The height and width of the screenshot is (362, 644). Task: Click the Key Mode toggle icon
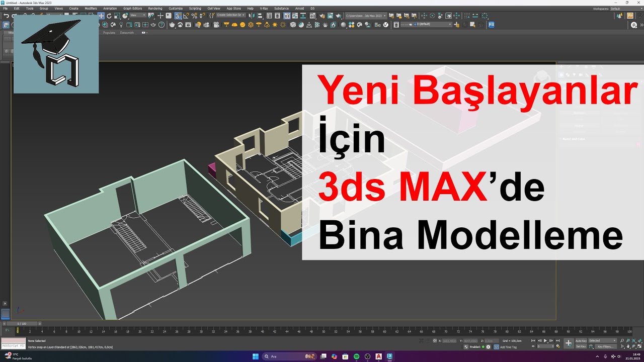pyautogui.click(x=533, y=346)
